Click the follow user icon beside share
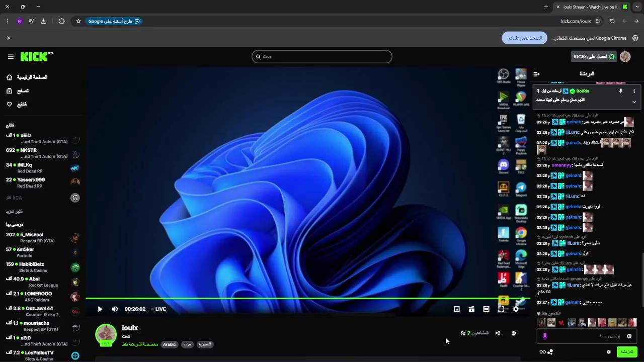 coord(514,333)
